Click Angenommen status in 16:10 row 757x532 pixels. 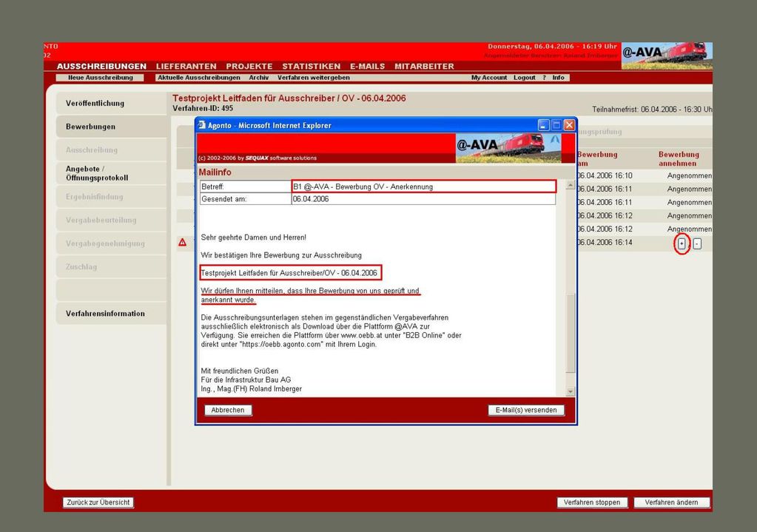point(690,175)
